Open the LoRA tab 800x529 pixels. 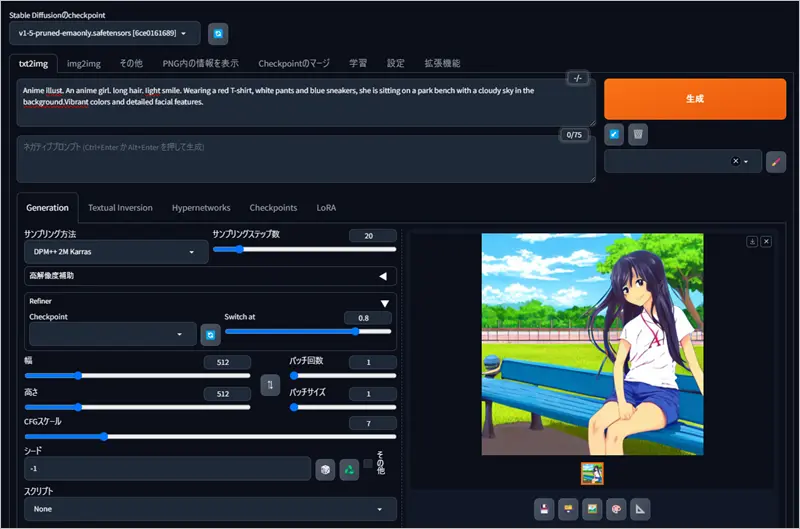[326, 208]
